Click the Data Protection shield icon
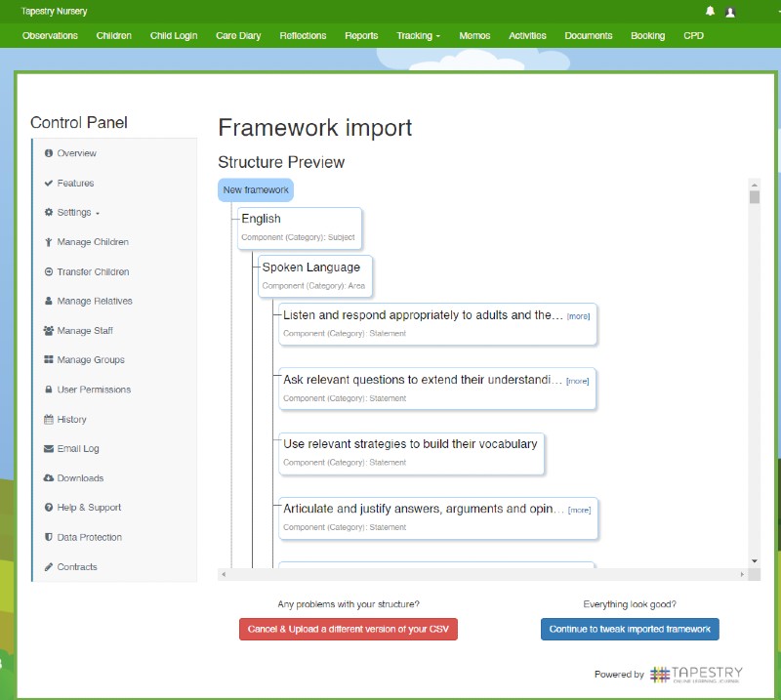781x700 pixels. tap(49, 538)
